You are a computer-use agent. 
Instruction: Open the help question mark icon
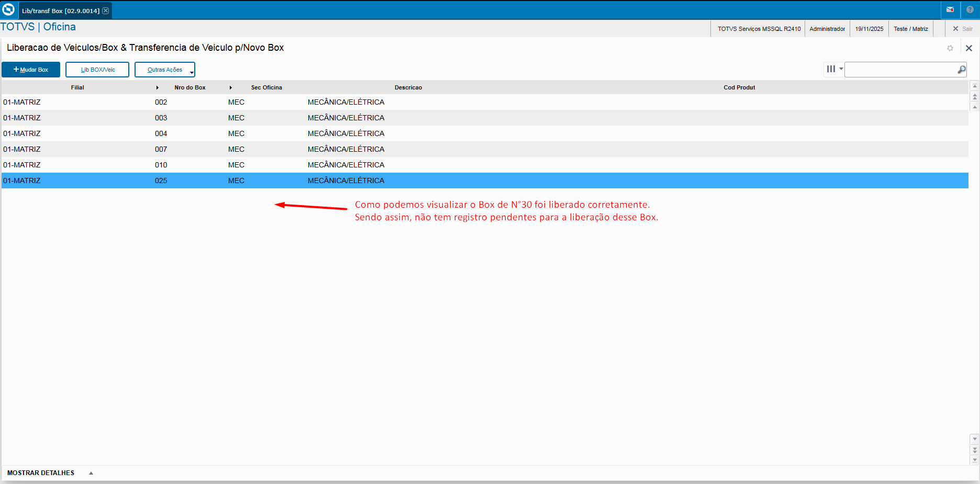pos(970,9)
